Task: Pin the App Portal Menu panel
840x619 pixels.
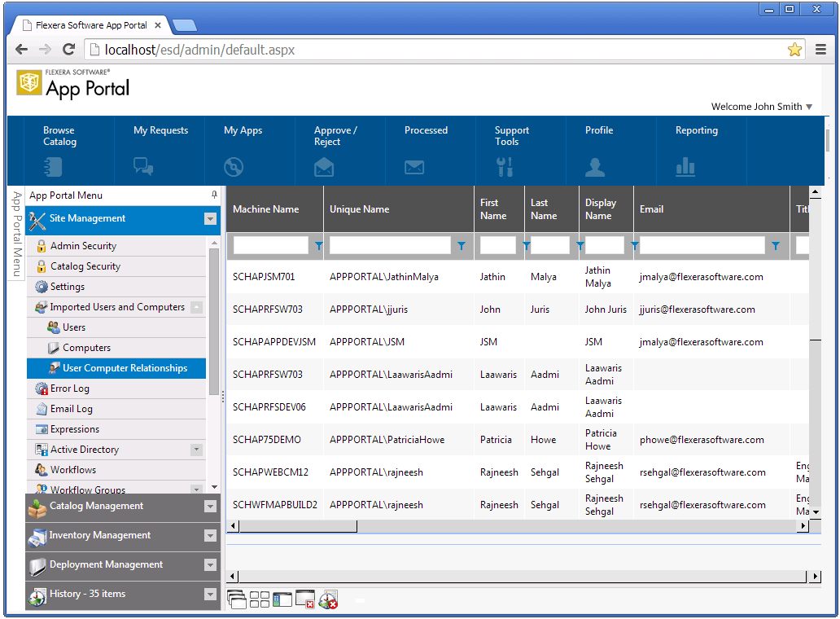Action: click(x=214, y=195)
